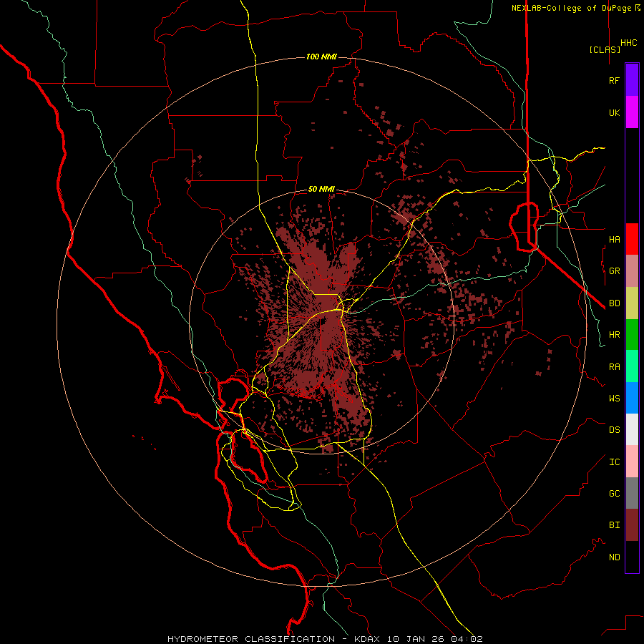Click the BD legend label
Viewport: 644px width, 644px height.
click(614, 303)
